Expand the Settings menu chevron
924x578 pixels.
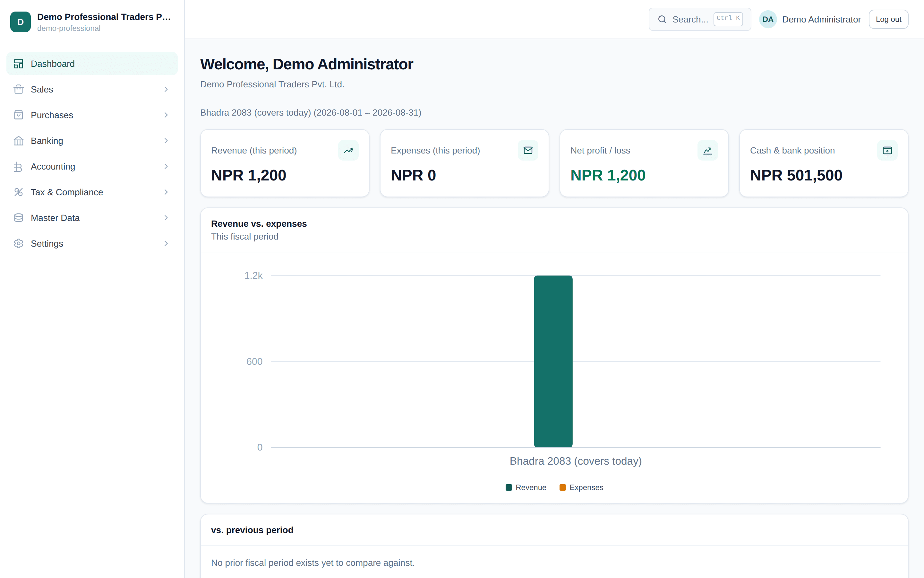click(166, 243)
